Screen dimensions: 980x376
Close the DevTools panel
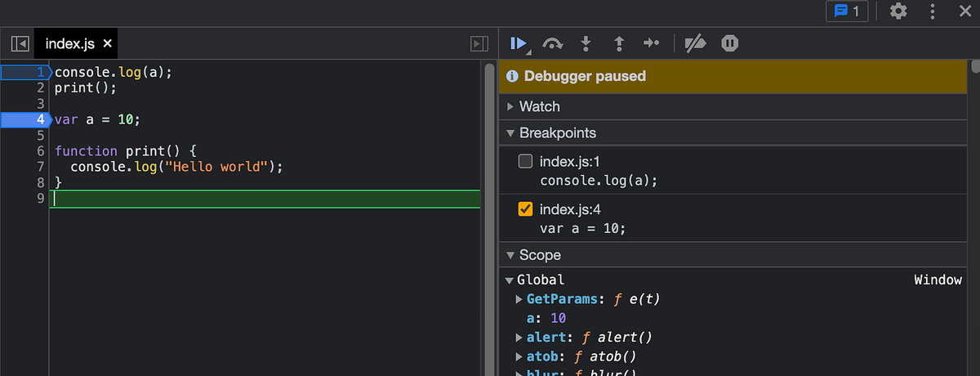point(964,11)
